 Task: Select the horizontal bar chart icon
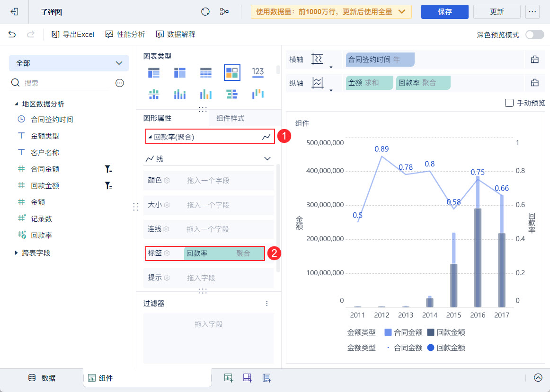pos(232,94)
